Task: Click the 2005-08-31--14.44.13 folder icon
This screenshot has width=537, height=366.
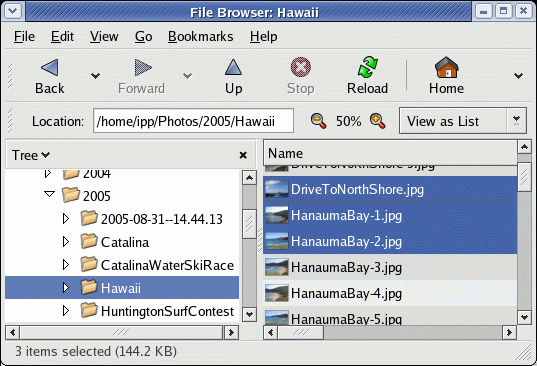Action: click(89, 218)
